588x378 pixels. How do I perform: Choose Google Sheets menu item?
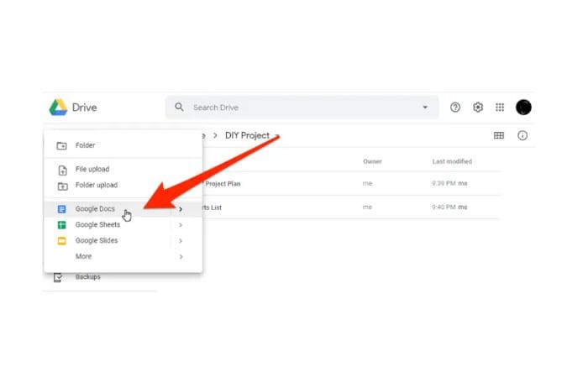coord(123,224)
